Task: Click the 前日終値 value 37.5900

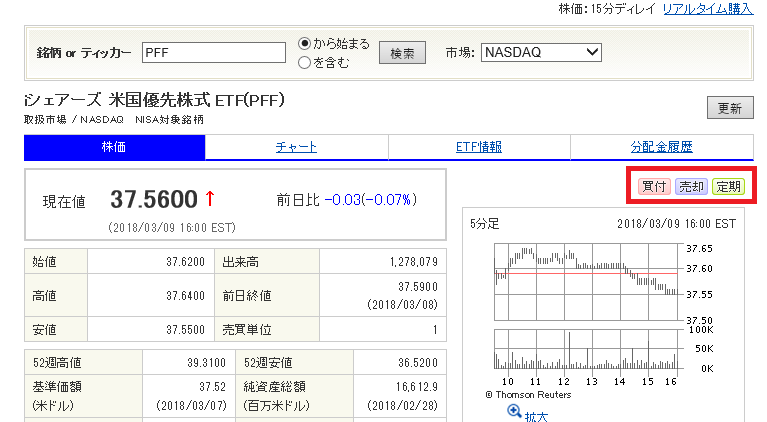Action: [x=418, y=287]
